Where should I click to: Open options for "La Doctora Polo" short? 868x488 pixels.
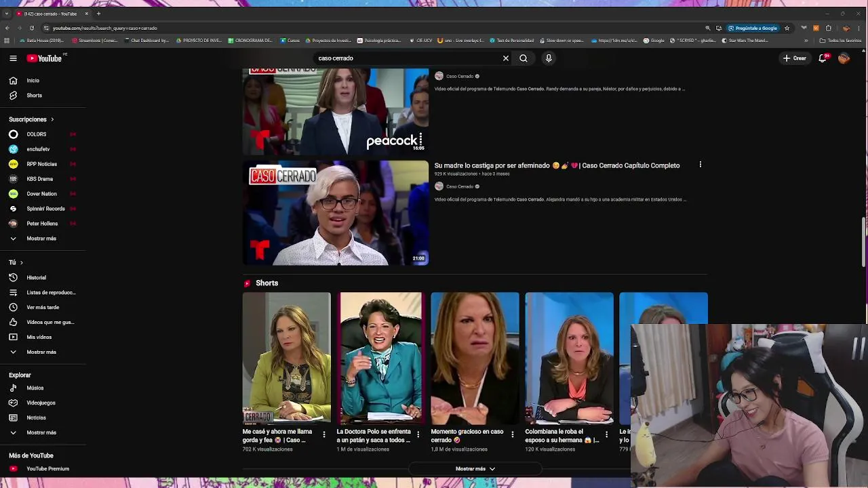click(x=418, y=434)
